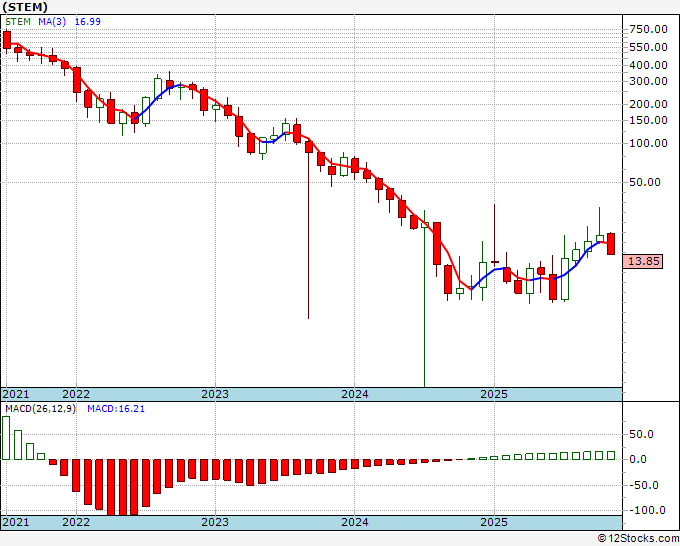The width and height of the screenshot is (680, 546).
Task: Click the 16.99 moving average value
Action: tap(88, 21)
